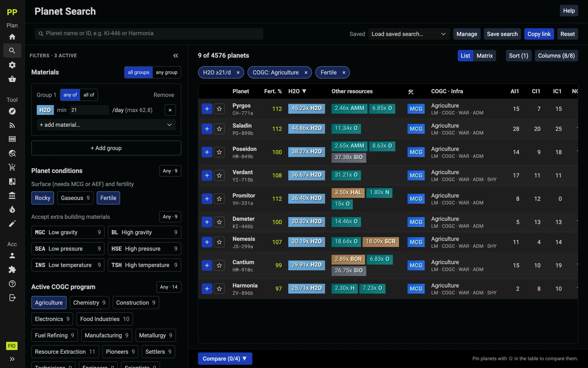Switch Group 1 to 'all of'
Screen dimensions: 588x368
click(x=89, y=95)
